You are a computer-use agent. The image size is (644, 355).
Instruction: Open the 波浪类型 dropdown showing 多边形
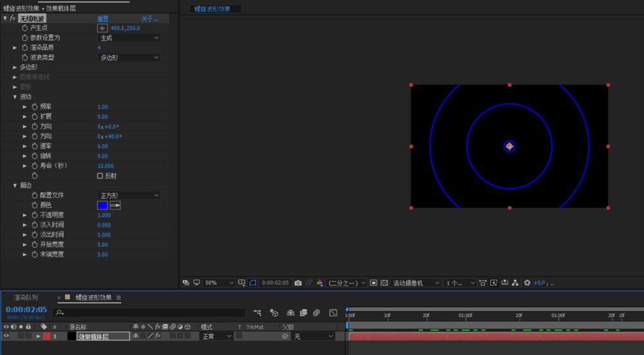point(129,57)
